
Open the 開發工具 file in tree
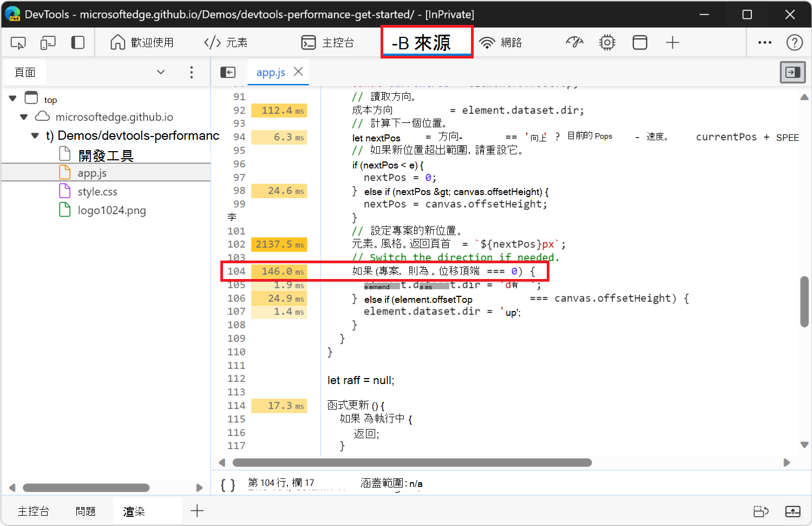point(106,156)
